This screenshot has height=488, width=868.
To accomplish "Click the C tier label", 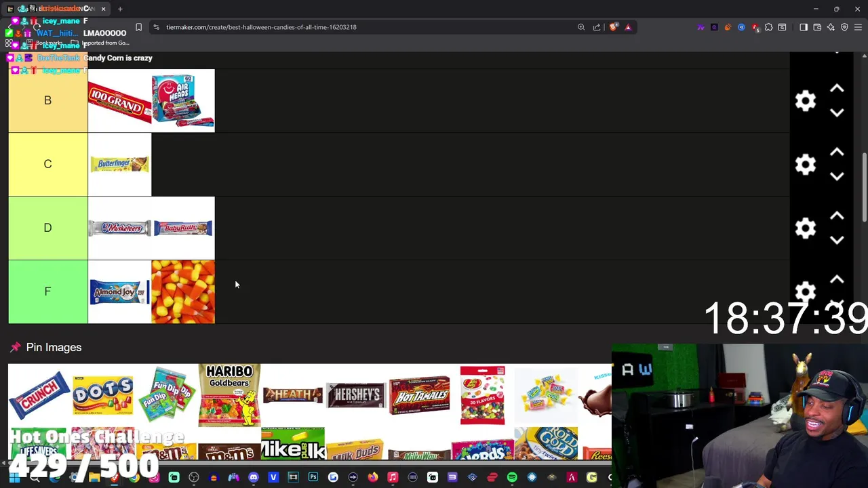I will pyautogui.click(x=47, y=164).
